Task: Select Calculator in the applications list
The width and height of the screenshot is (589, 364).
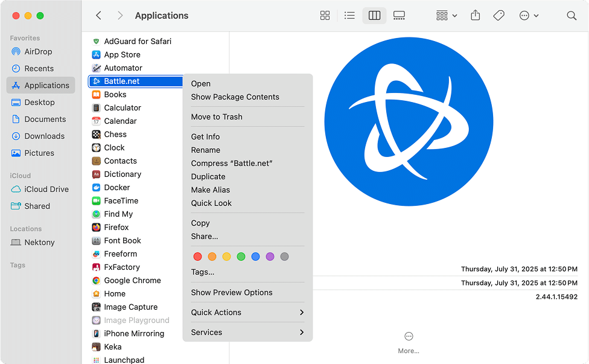Action: [x=116, y=108]
